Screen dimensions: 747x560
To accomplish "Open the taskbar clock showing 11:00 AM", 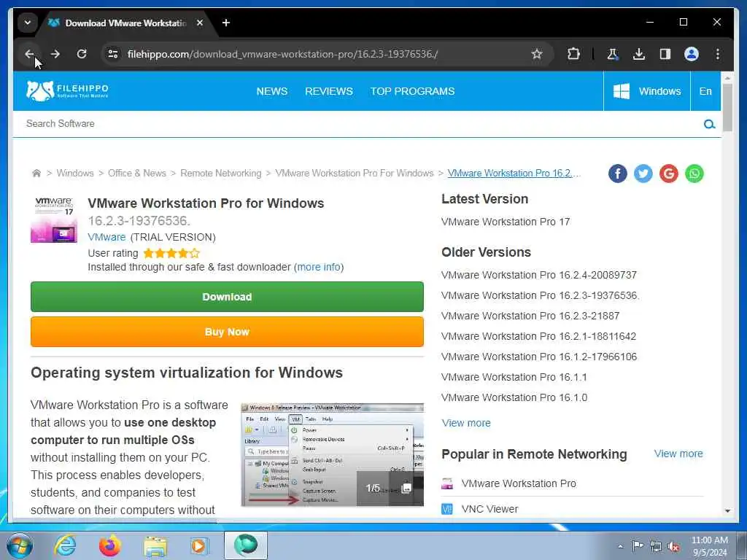I will click(x=709, y=546).
